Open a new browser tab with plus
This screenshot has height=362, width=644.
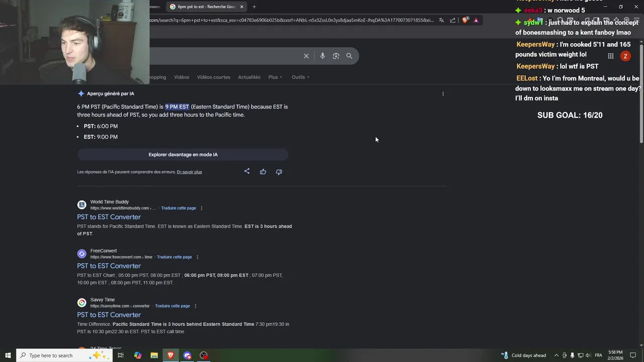coord(254,7)
